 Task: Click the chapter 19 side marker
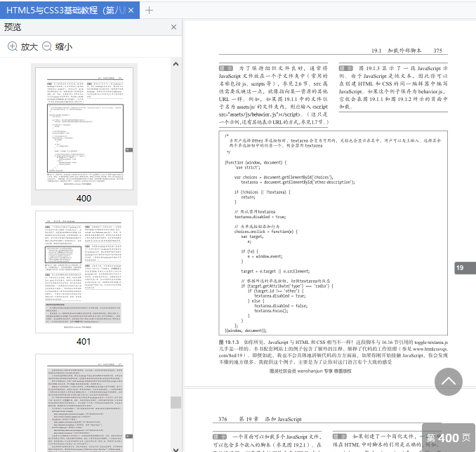pyautogui.click(x=465, y=267)
